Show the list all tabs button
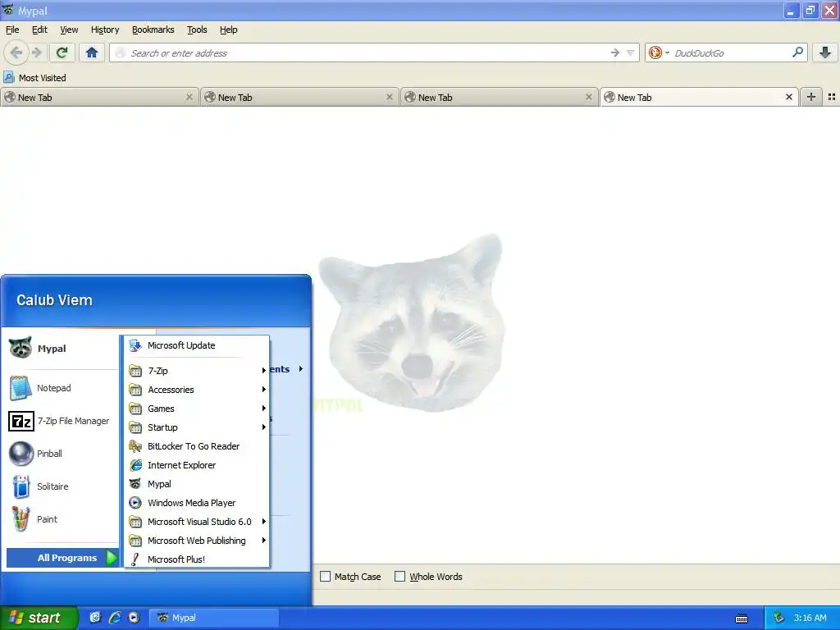 (x=832, y=97)
